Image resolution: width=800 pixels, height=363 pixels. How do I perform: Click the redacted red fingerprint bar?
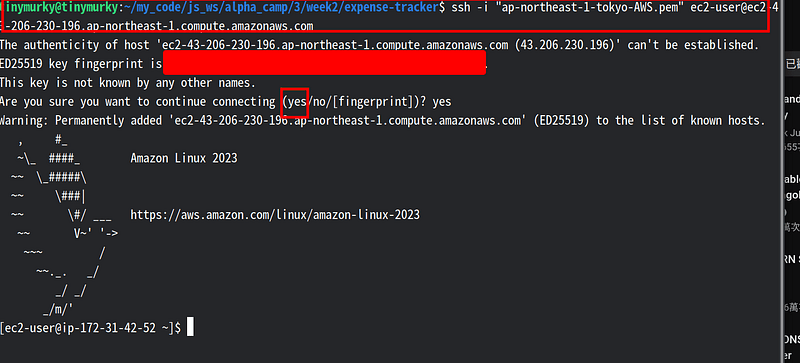324,63
